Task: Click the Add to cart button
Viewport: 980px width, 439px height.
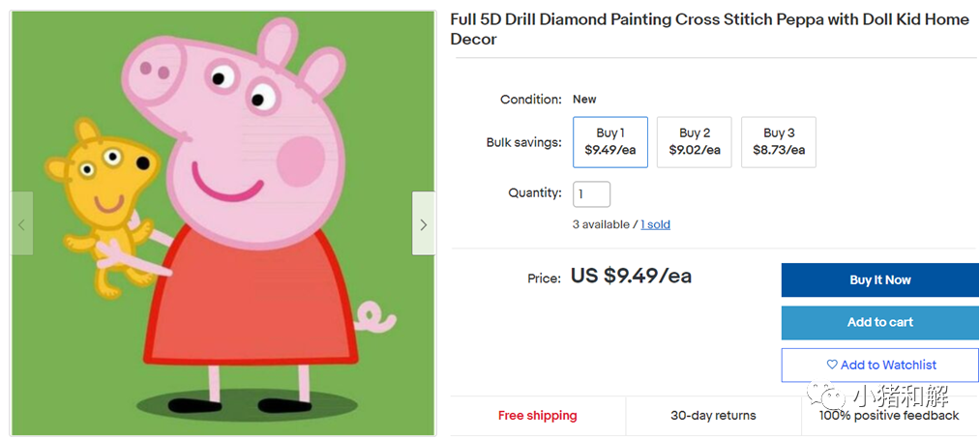Action: (879, 322)
